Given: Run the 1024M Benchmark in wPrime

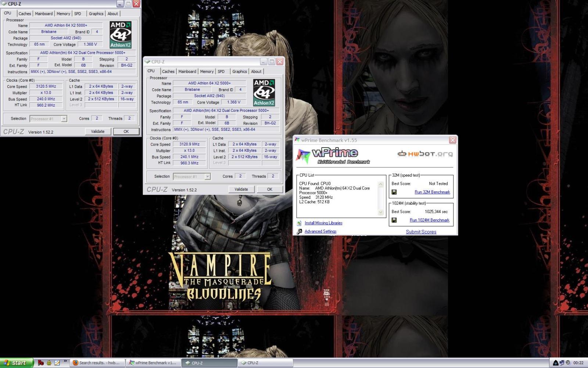Looking at the screenshot, I should pyautogui.click(x=430, y=220).
